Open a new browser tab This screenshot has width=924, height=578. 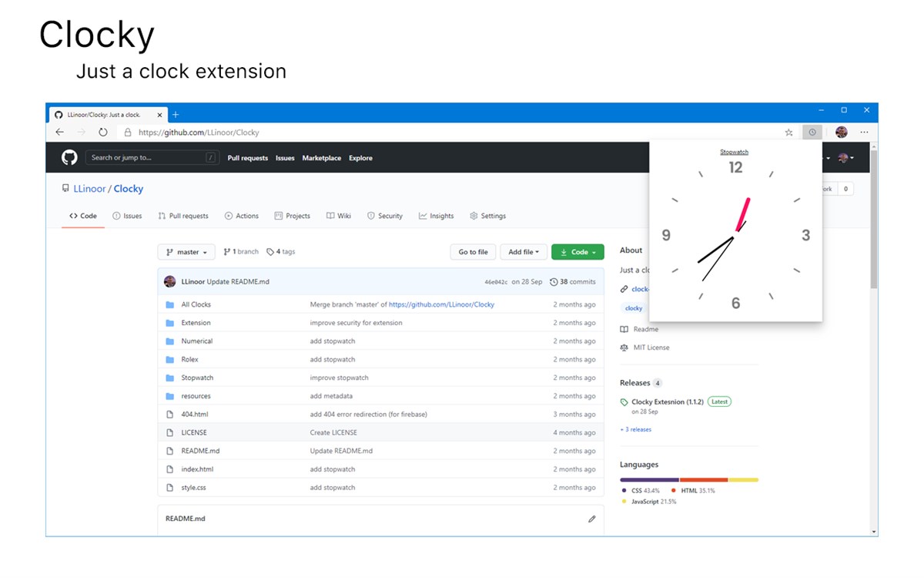(x=176, y=115)
